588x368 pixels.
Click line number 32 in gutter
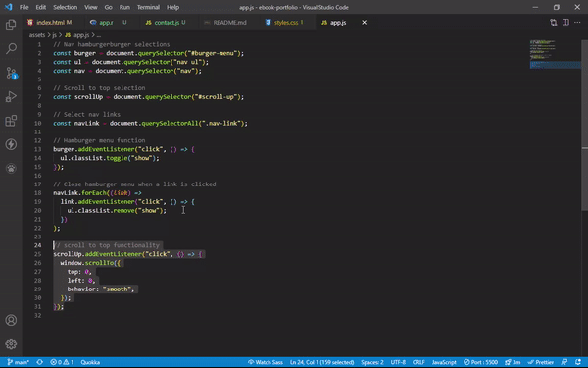point(38,315)
